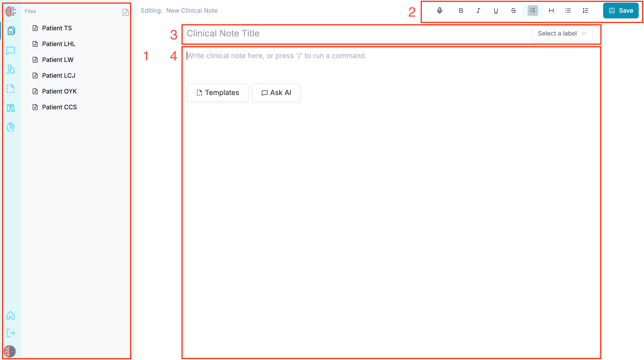Viewport: 644px width, 360px height.
Task: Toggle underline formatting
Action: [x=496, y=11]
